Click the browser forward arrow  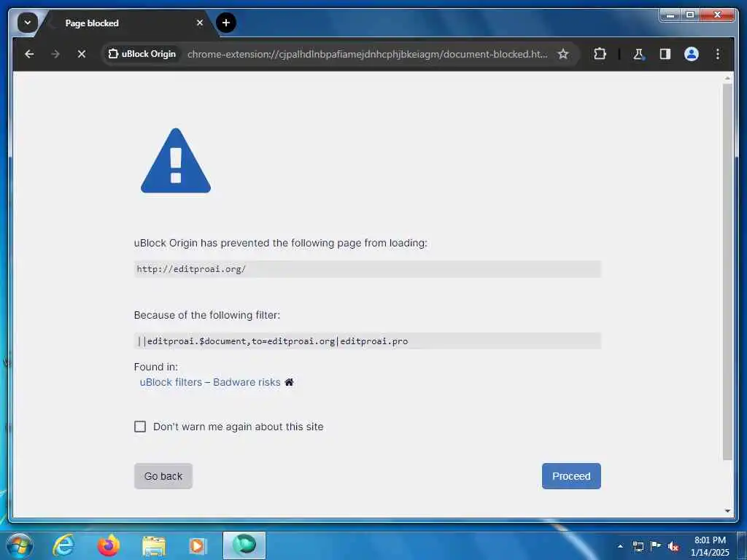pos(55,54)
